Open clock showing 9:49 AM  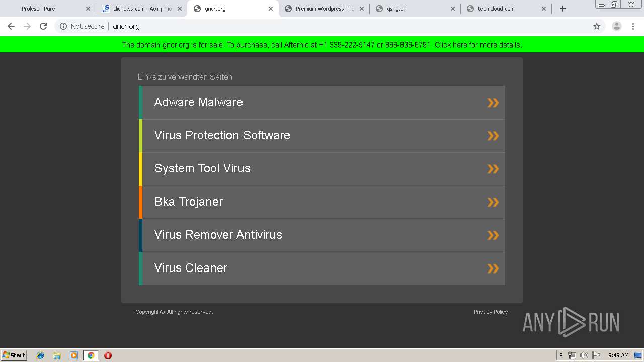(618, 355)
